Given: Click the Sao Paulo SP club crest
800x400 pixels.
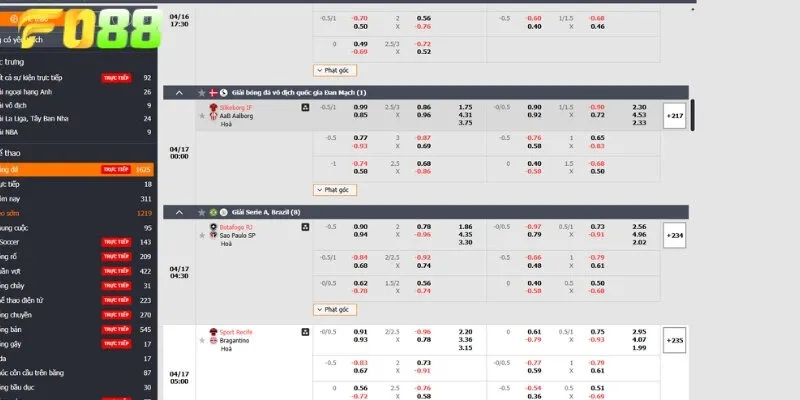Looking at the screenshot, I should coord(213,235).
